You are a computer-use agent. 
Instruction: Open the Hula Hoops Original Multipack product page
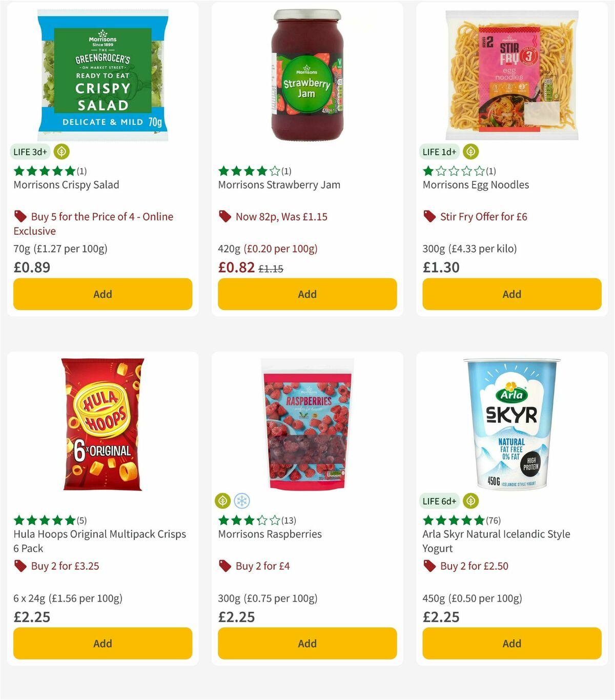point(99,534)
